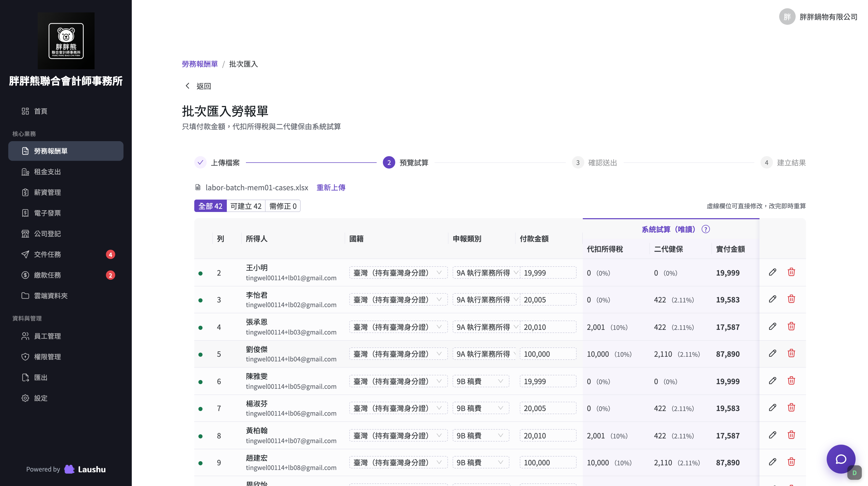
Task: Open 申報類別 dropdown for 李怡君
Action: [x=486, y=300]
